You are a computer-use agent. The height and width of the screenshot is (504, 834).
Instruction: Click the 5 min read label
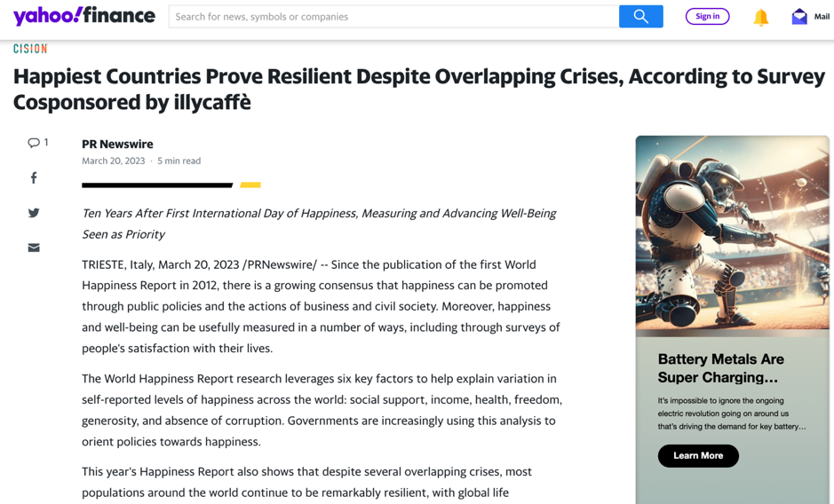(179, 161)
